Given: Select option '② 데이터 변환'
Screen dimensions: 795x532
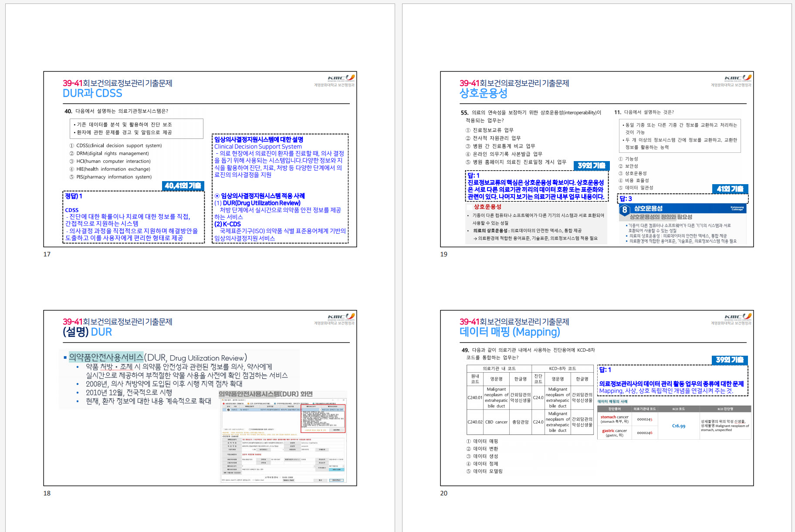Looking at the screenshot, I should click(x=482, y=449).
